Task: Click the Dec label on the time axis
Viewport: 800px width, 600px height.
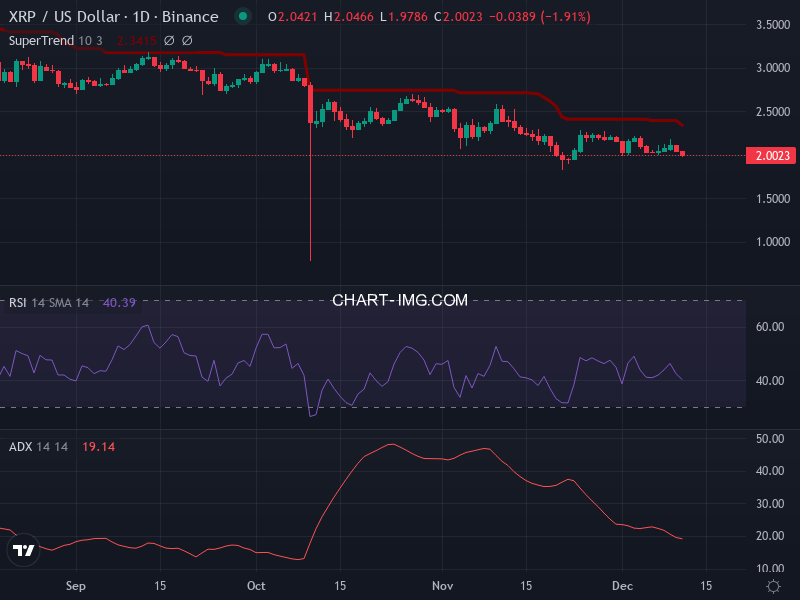Action: click(x=622, y=587)
